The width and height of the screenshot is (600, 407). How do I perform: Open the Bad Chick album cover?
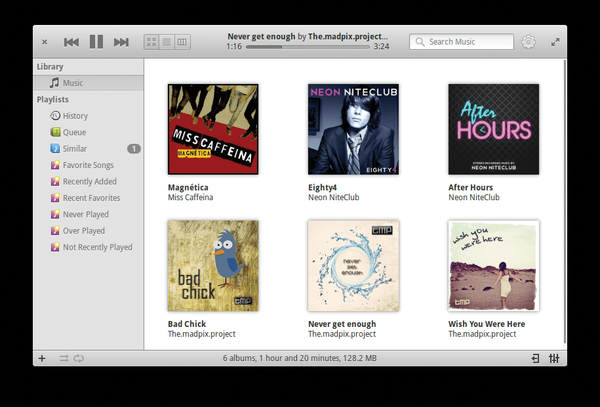tap(213, 266)
